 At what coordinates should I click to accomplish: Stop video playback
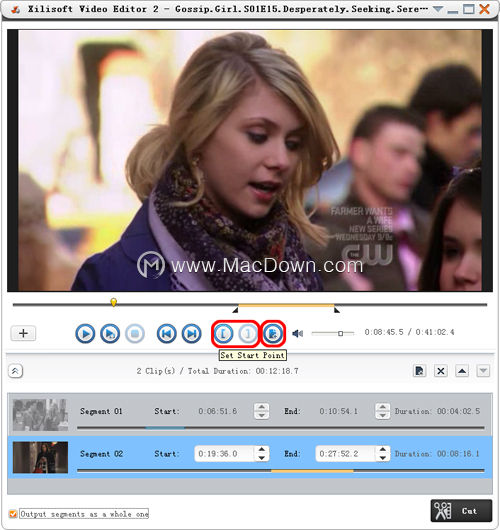(135, 334)
